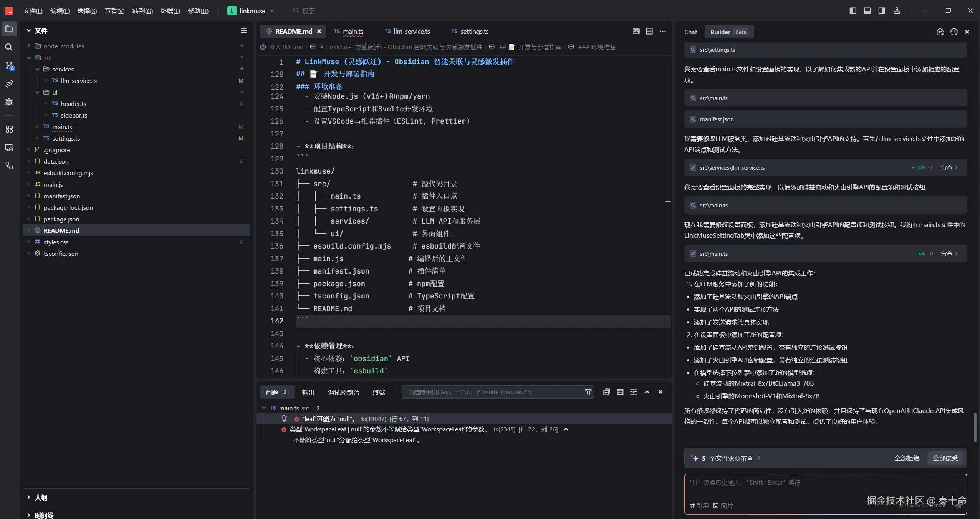
Task: Toggle right sidebar layout button in title bar
Action: pos(882,10)
